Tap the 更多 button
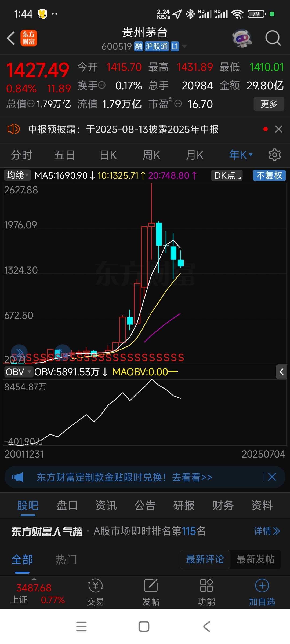The image size is (290, 644). click(x=269, y=104)
